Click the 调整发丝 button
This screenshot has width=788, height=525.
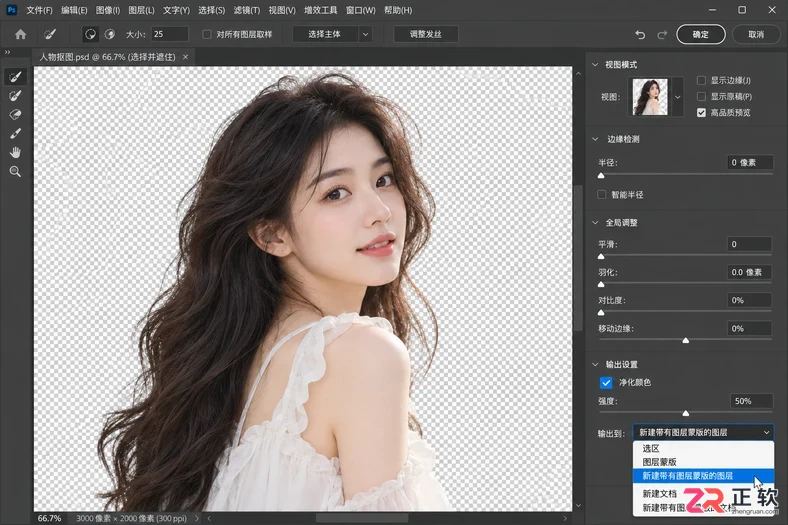pos(425,34)
